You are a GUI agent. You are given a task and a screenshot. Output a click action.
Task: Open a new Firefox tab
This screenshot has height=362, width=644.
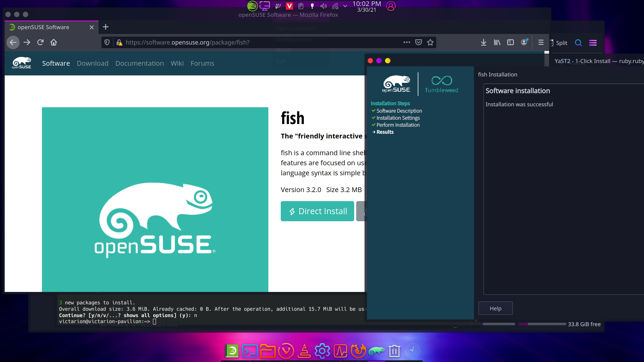pos(106,27)
